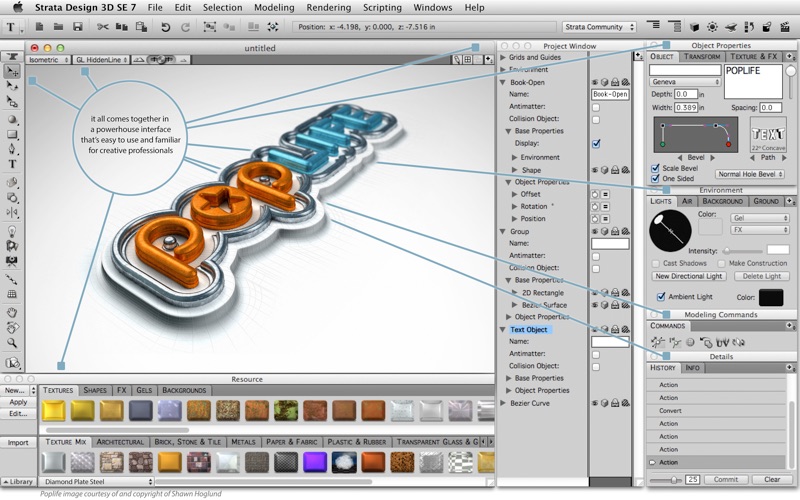The height and width of the screenshot is (500, 800).
Task: Click the black ambient light color swatch
Action: pyautogui.click(x=771, y=297)
